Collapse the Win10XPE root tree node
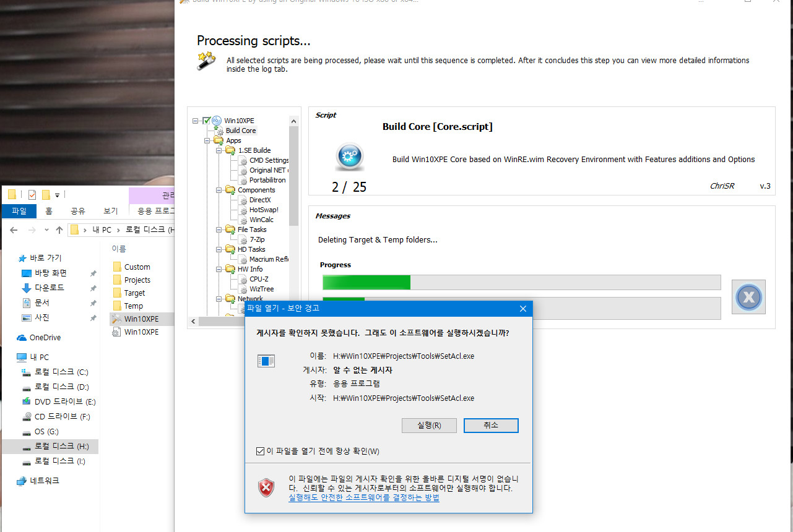This screenshot has width=793, height=532. tap(196, 121)
